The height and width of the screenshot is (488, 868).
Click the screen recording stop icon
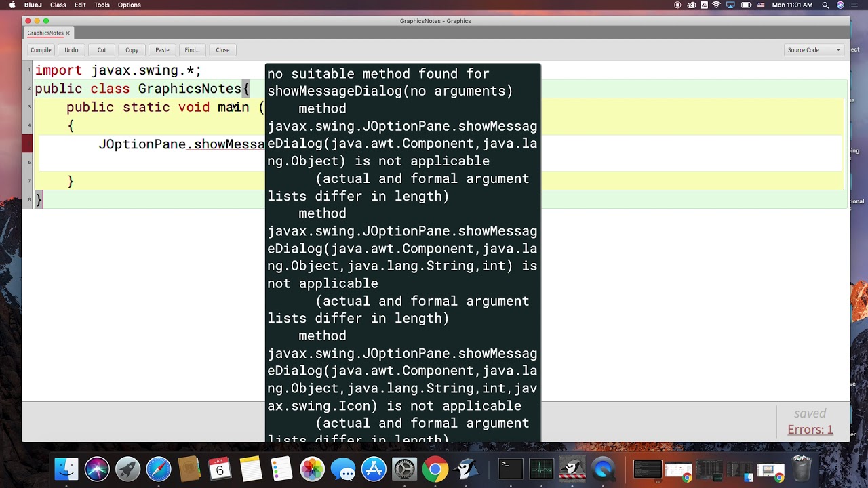tap(677, 5)
